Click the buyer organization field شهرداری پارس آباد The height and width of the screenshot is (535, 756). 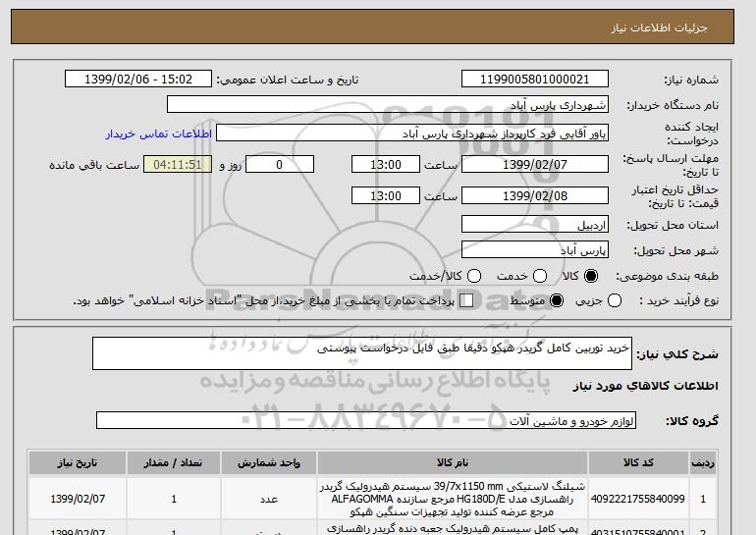pos(388,105)
